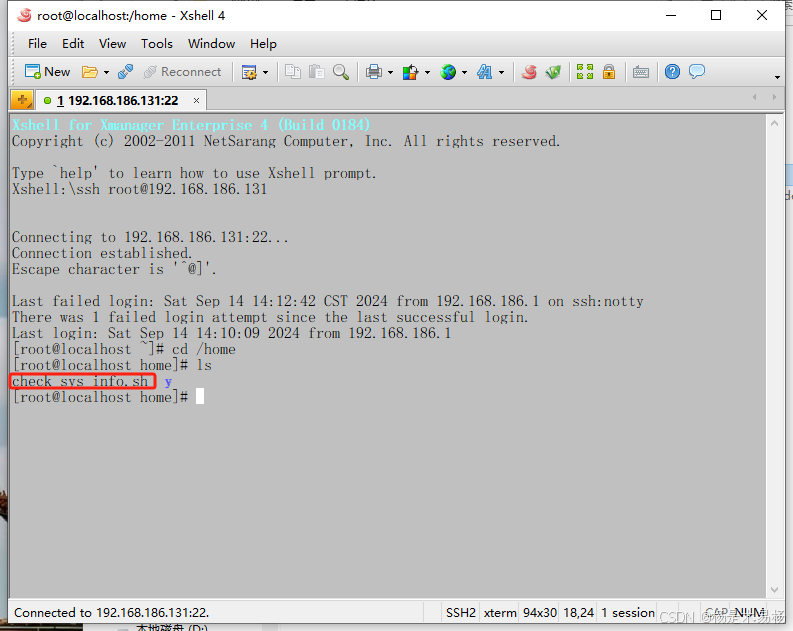Open the Window menu
Screen dimensions: 793x631
pos(211,44)
